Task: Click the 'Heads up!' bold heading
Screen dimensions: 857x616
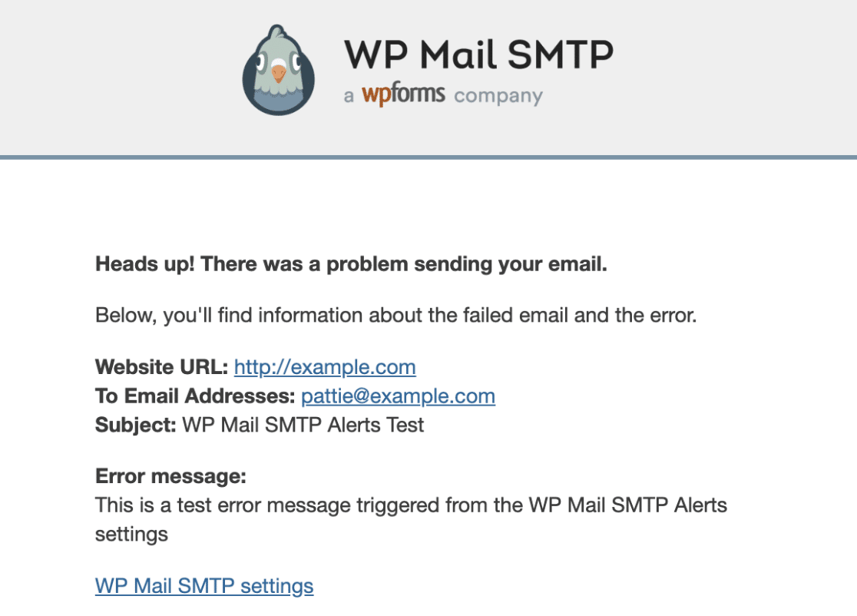Action: 351,264
